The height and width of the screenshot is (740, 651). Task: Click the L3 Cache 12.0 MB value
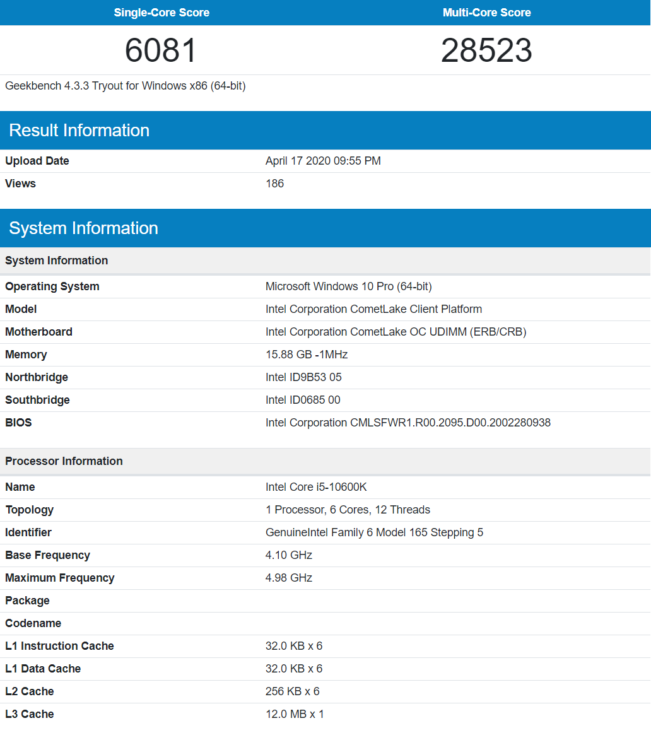click(x=294, y=714)
